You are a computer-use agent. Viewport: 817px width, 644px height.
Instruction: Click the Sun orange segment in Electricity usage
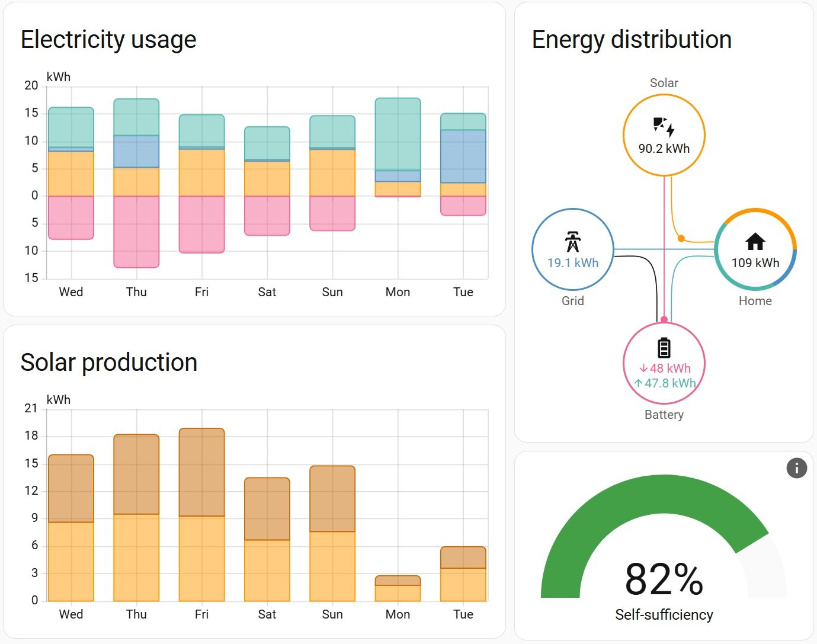coord(332,172)
